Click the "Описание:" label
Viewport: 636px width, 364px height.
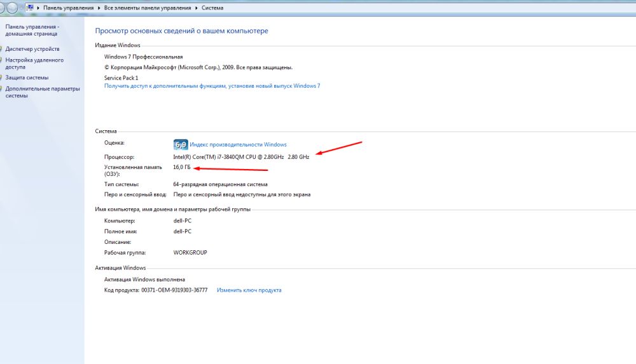pyautogui.click(x=118, y=242)
